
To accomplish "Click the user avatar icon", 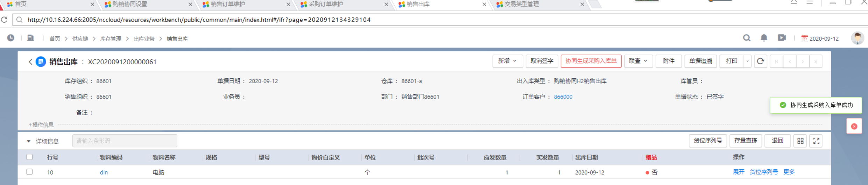I will (858, 38).
